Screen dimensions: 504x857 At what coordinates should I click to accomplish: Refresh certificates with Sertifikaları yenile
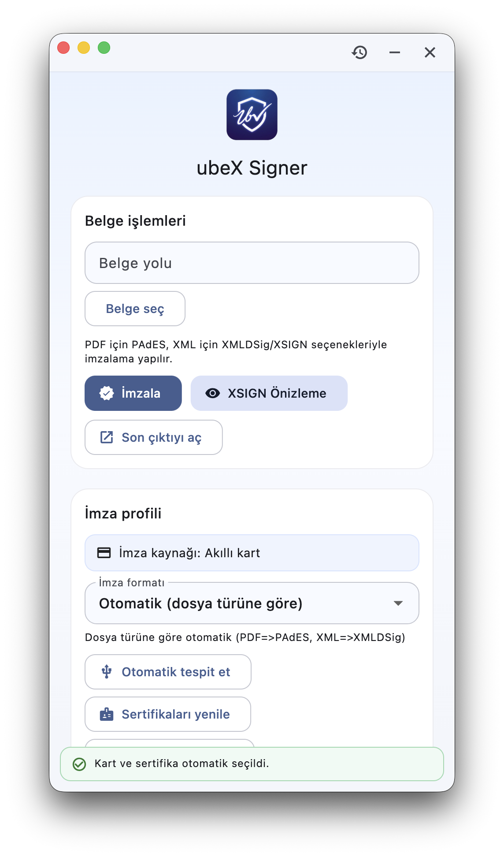(168, 714)
